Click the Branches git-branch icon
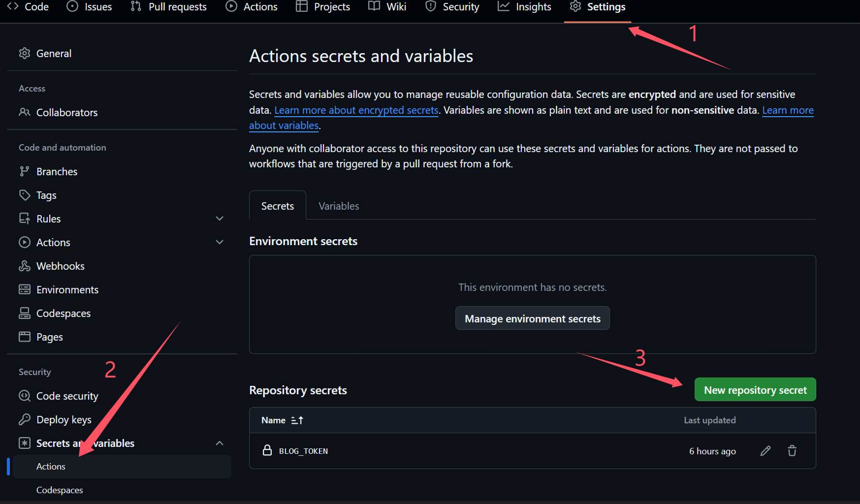This screenshot has width=860, height=504. coord(25,172)
